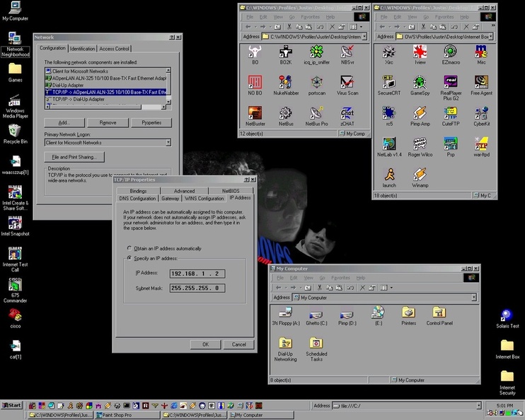Click Cancel in TCP/IP Properties

pyautogui.click(x=238, y=344)
